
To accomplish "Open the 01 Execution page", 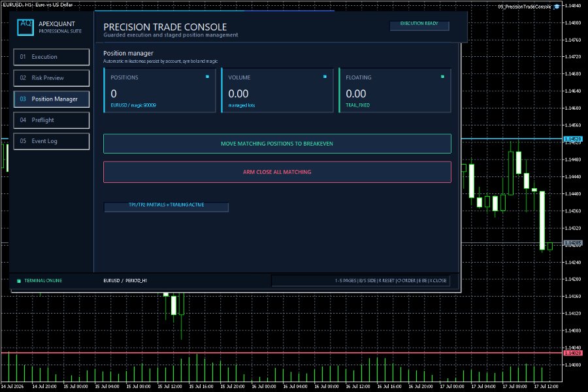I will pos(52,57).
